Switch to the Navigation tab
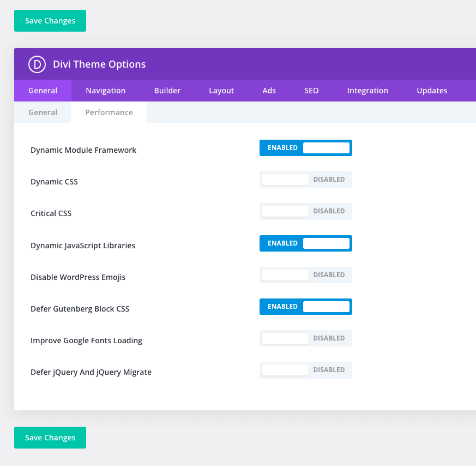476x466 pixels. [x=106, y=91]
